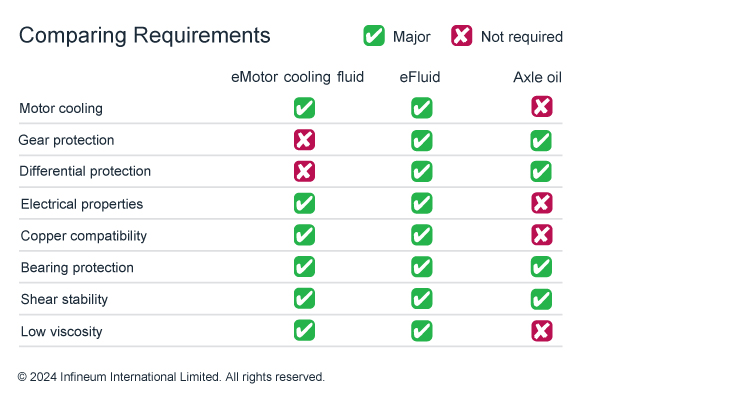The width and height of the screenshot is (730, 401).
Task: Click the Copper compatibility row label
Action: 84,236
